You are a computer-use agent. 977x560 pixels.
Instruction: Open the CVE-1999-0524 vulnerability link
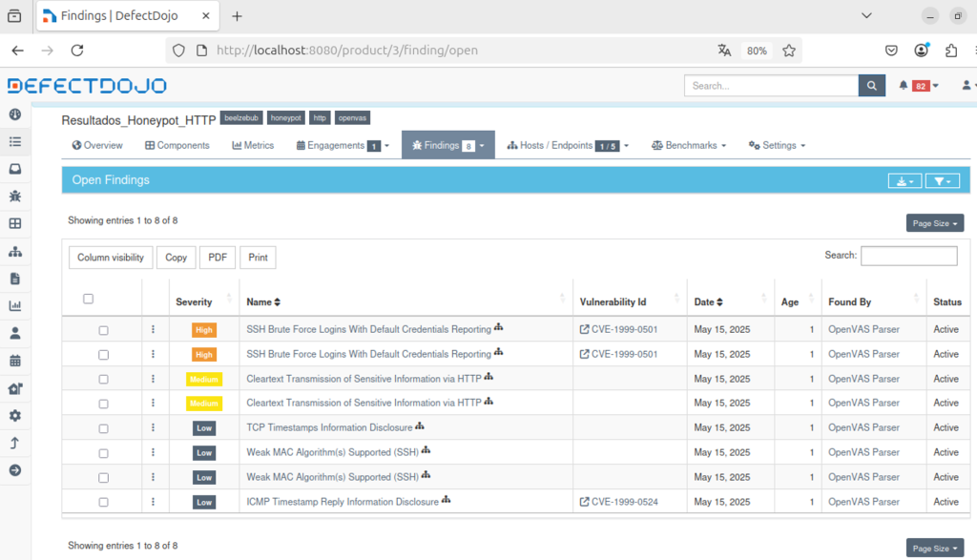624,502
